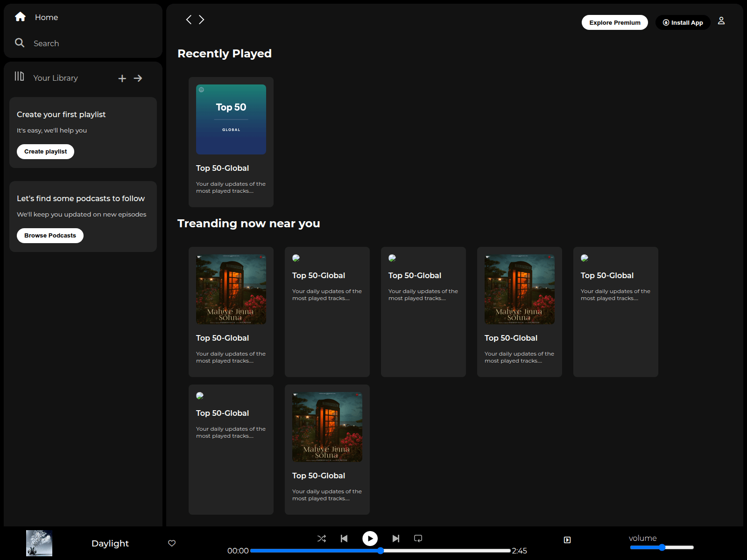The image size is (747, 560).
Task: Click Create playlist button
Action: pyautogui.click(x=46, y=152)
